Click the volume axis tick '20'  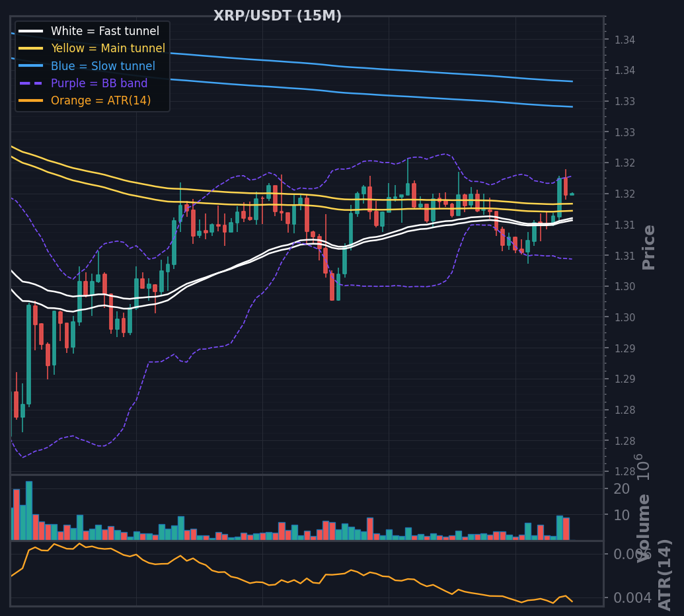coord(622,489)
